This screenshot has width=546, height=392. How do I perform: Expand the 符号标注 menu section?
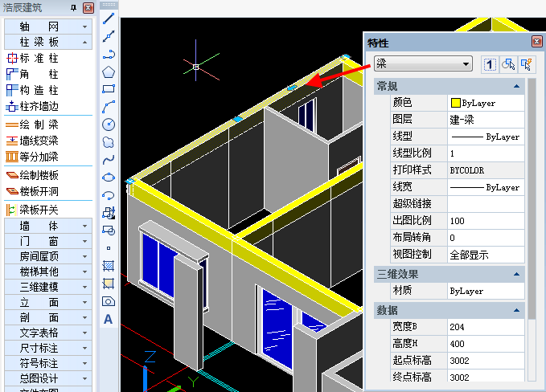point(48,363)
